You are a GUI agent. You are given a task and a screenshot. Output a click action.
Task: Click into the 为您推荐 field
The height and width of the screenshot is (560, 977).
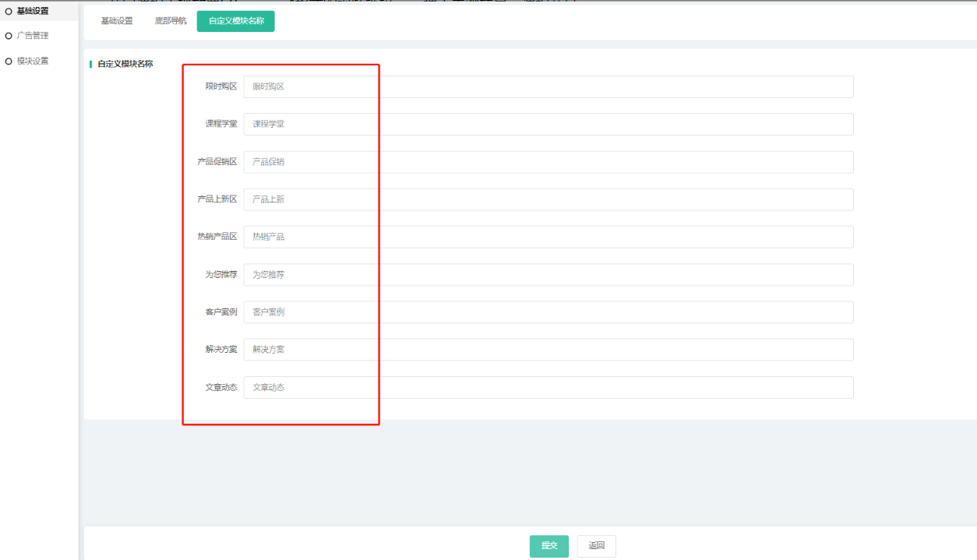(x=548, y=275)
